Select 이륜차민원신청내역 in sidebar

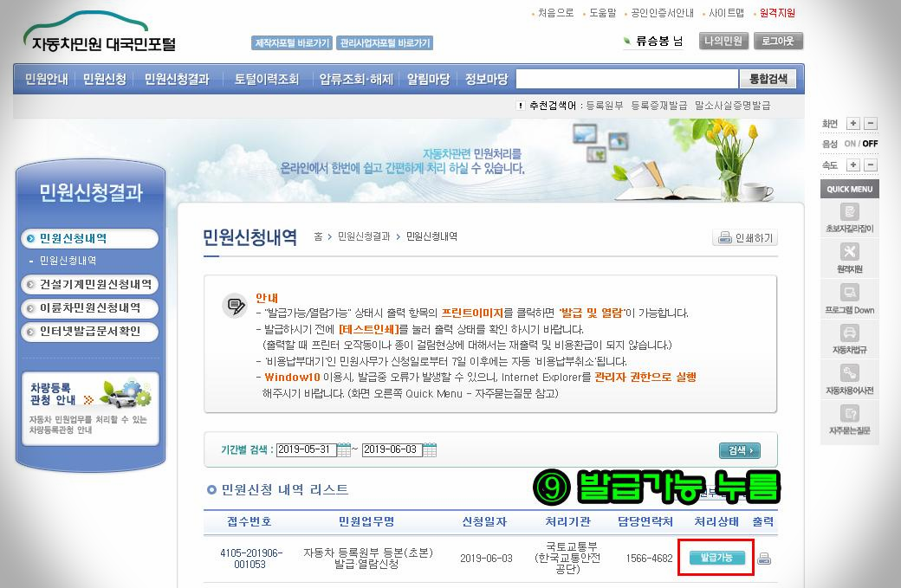[x=89, y=307]
